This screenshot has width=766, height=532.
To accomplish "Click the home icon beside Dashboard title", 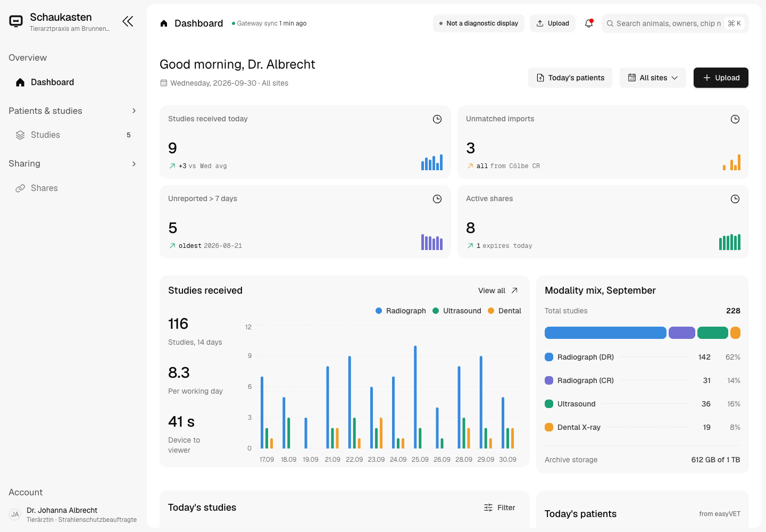I will [164, 23].
